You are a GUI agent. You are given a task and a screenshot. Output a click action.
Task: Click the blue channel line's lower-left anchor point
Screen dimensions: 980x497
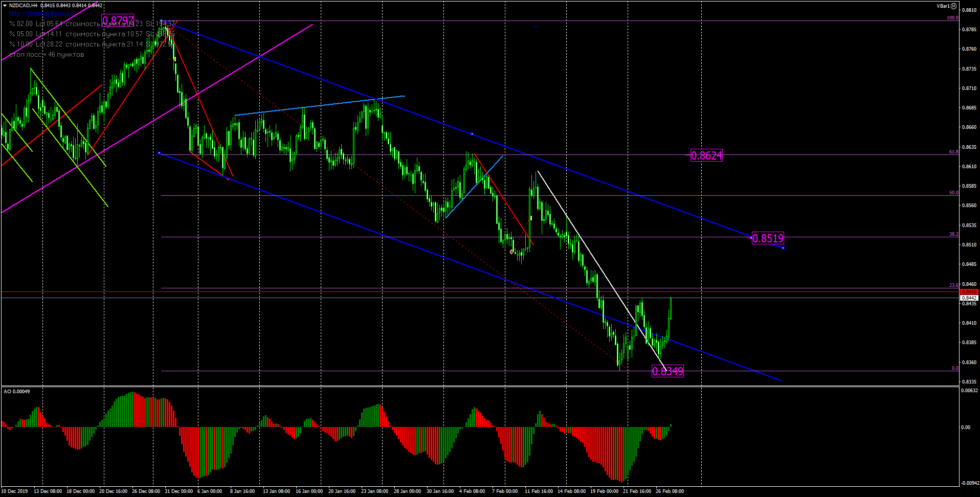160,153
